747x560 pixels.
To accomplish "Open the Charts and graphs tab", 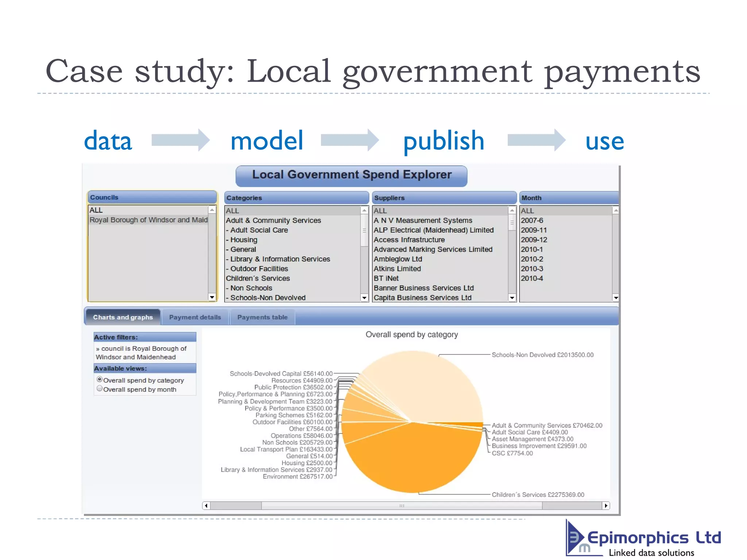I will tap(123, 317).
